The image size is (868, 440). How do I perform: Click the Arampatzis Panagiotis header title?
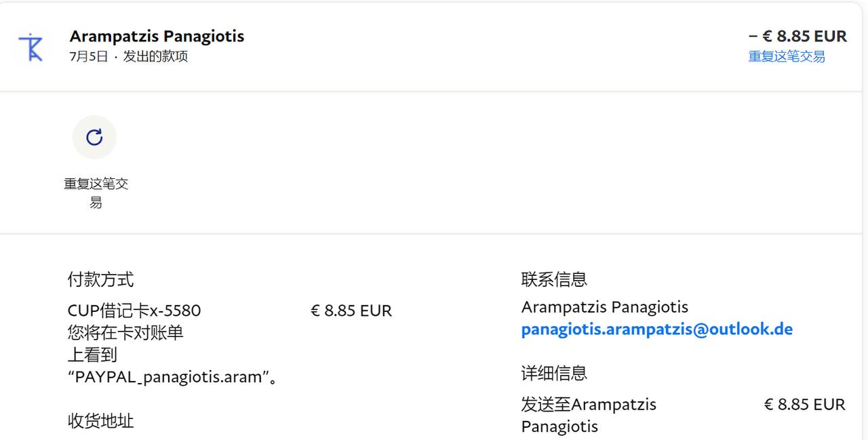click(157, 36)
